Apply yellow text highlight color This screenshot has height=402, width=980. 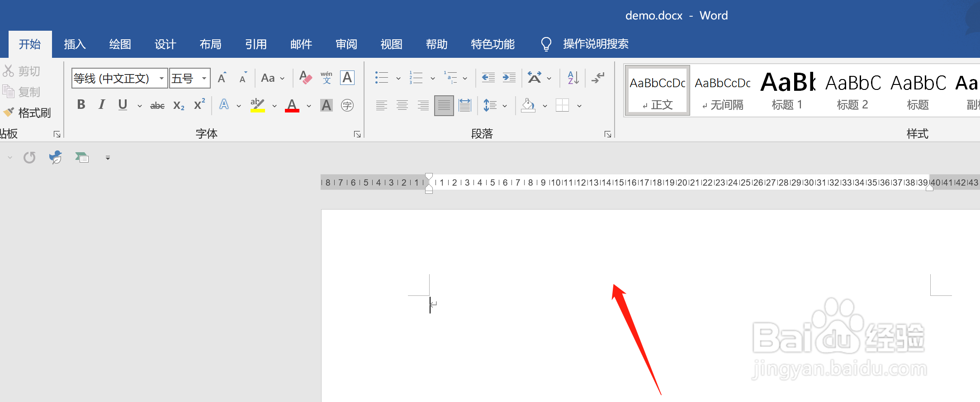[x=257, y=105]
